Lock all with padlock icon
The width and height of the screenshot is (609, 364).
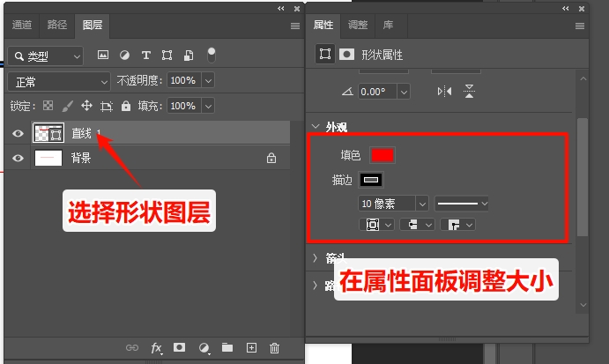[126, 106]
